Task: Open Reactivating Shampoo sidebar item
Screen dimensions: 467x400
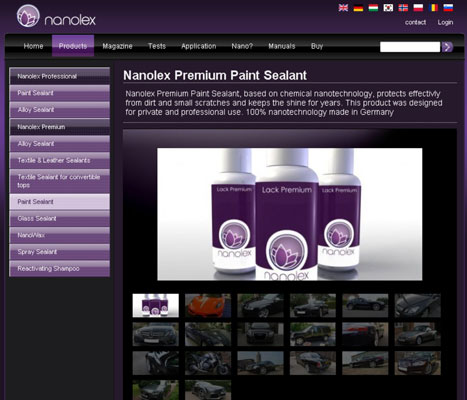Action: coord(60,268)
